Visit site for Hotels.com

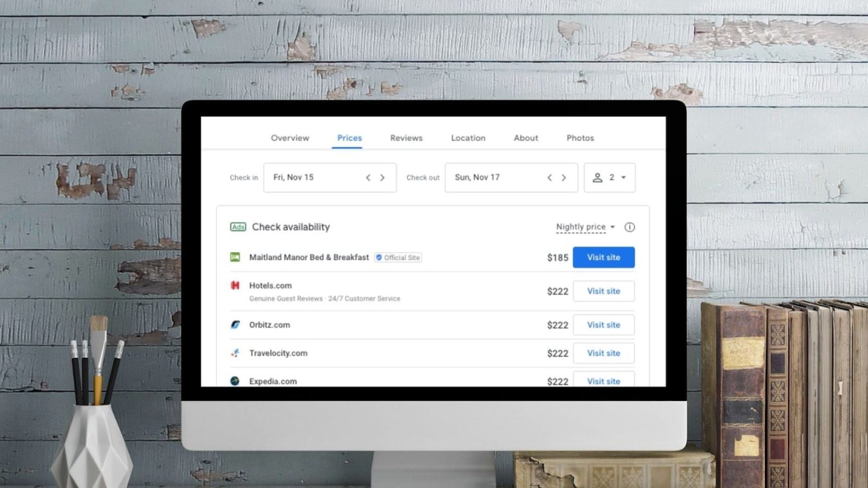[x=604, y=291]
